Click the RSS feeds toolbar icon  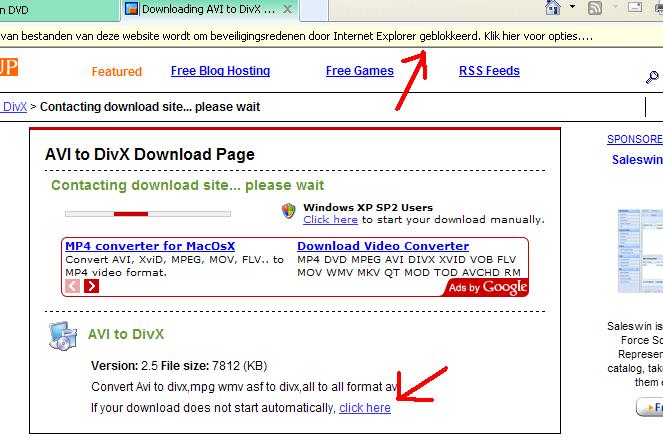[595, 8]
